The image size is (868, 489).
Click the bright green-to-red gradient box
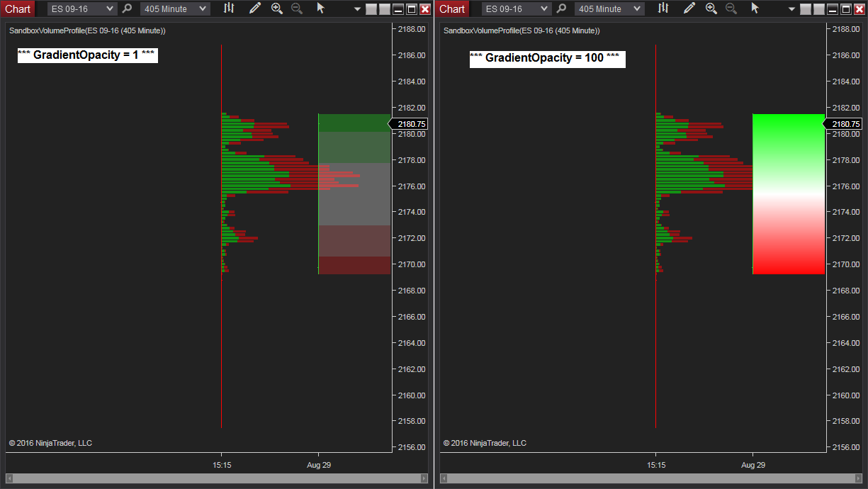789,193
